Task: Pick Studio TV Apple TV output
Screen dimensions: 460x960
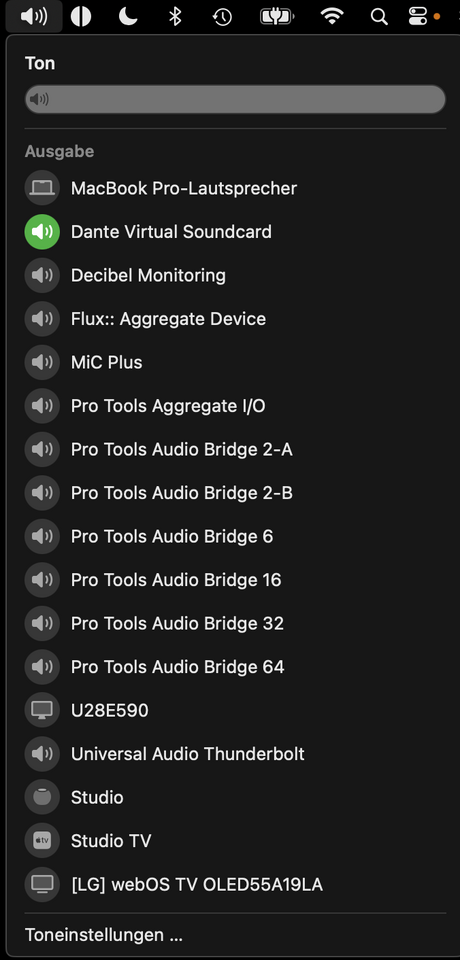Action: tap(235, 840)
